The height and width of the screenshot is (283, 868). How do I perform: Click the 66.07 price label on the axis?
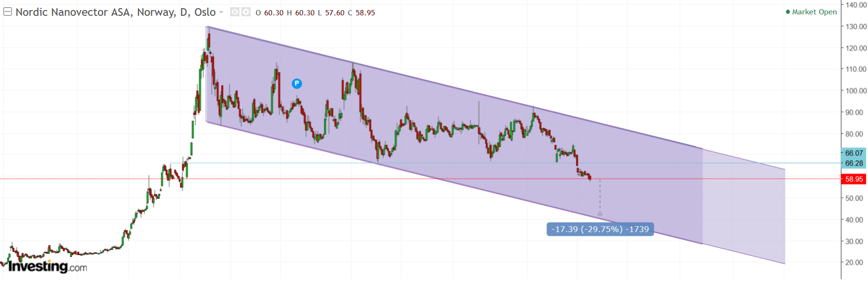[x=854, y=153]
